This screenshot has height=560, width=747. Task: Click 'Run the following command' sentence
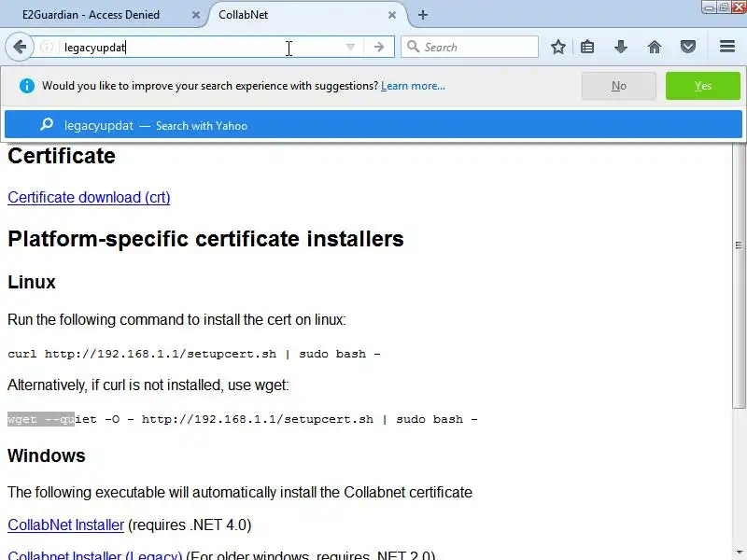pyautogui.click(x=176, y=319)
